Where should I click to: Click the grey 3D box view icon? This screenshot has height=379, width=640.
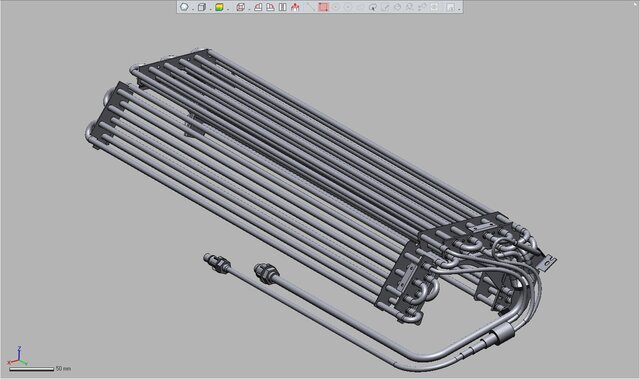pyautogui.click(x=202, y=7)
